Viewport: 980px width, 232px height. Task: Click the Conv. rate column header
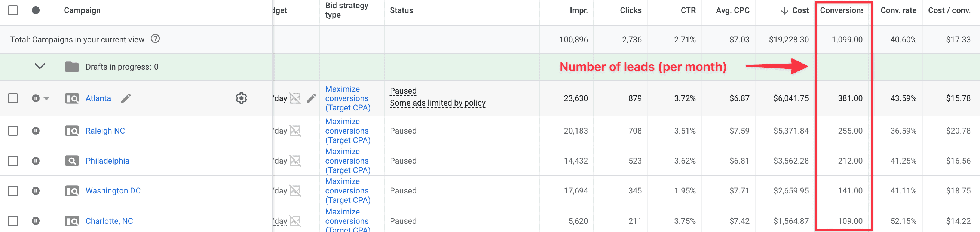898,10
